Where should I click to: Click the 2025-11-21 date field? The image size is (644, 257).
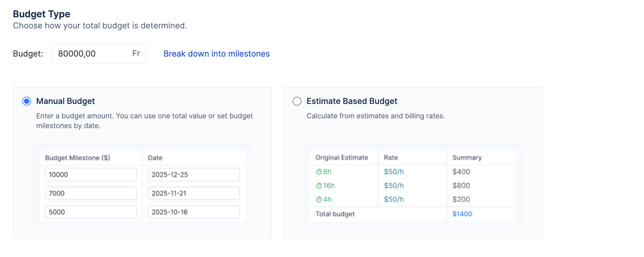tap(193, 193)
